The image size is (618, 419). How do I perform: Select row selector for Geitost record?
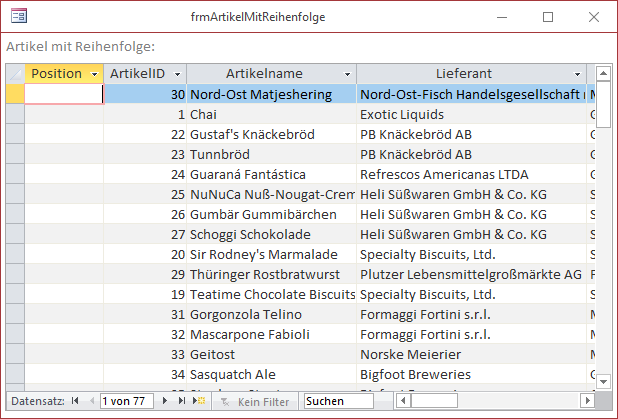15,354
